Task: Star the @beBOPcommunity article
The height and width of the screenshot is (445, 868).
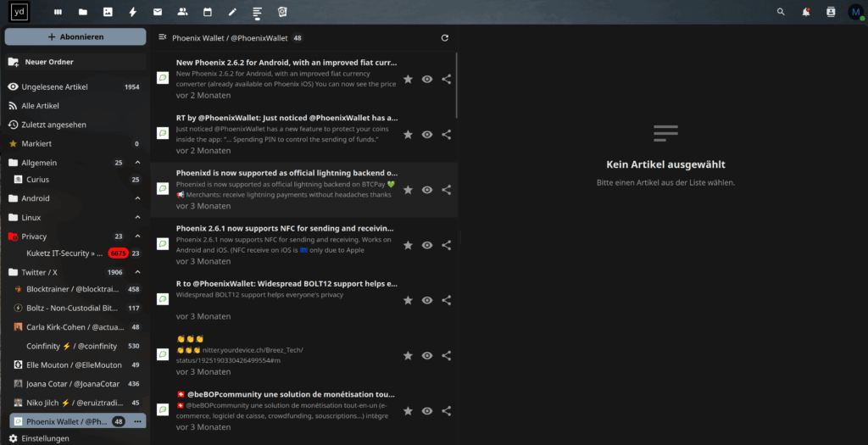Action: (x=408, y=411)
